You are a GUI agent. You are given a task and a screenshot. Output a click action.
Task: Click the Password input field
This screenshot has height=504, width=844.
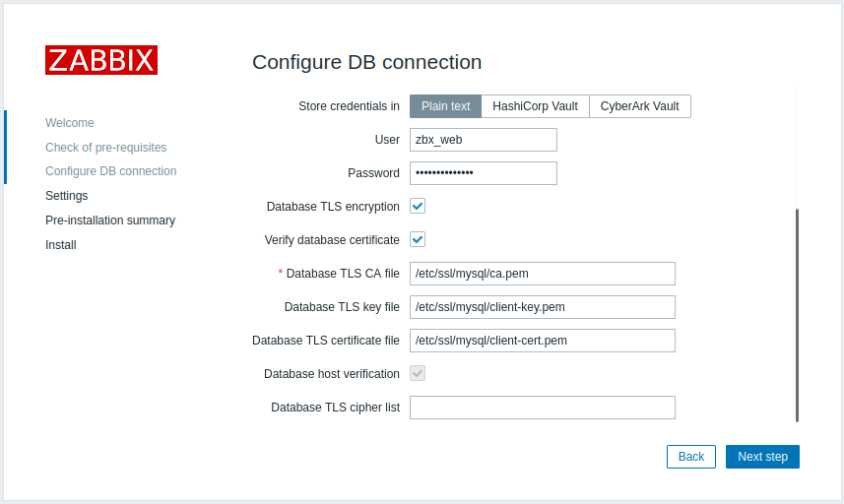[484, 173]
